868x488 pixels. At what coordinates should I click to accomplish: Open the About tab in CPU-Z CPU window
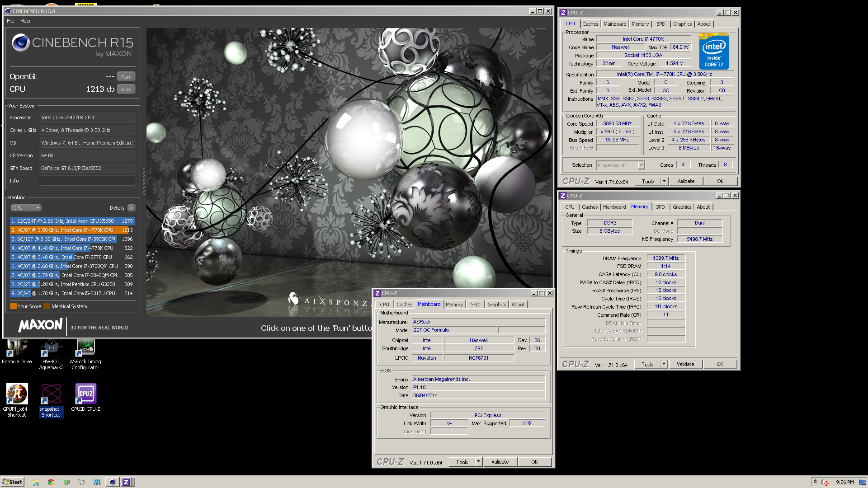703,24
